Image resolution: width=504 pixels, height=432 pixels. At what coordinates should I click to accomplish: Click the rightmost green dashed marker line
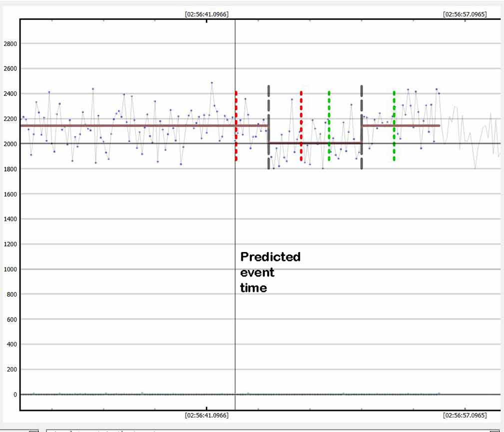[x=394, y=126]
